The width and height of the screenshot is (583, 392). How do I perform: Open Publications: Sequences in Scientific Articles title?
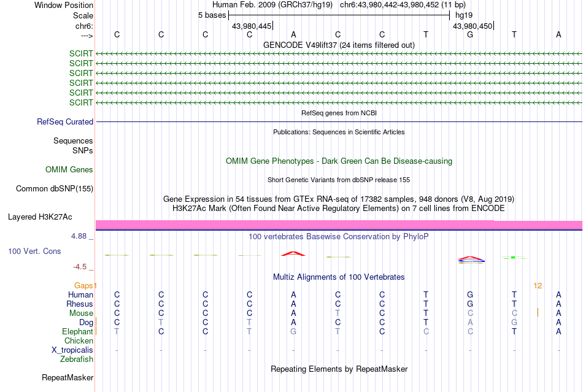pos(339,132)
